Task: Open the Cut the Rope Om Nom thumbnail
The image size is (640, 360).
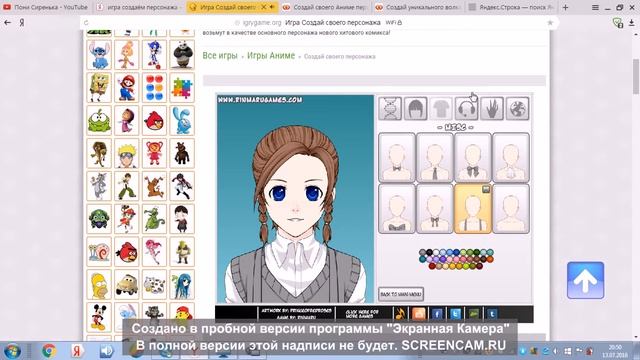Action: point(99,120)
